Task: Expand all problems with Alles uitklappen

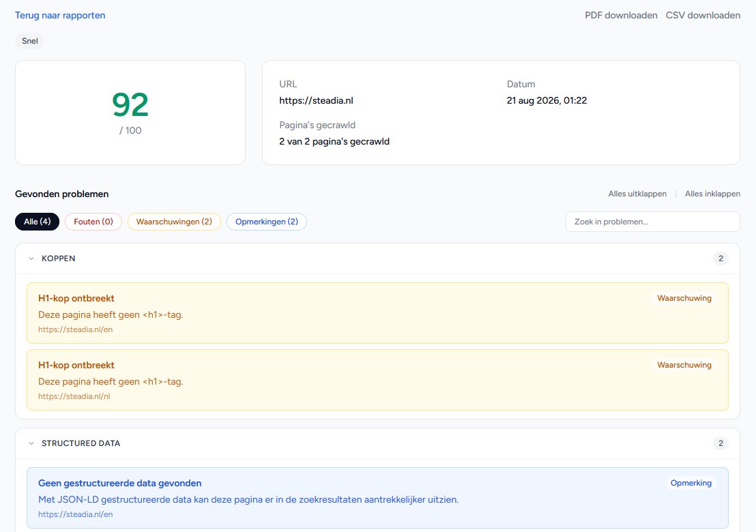Action: [637, 194]
